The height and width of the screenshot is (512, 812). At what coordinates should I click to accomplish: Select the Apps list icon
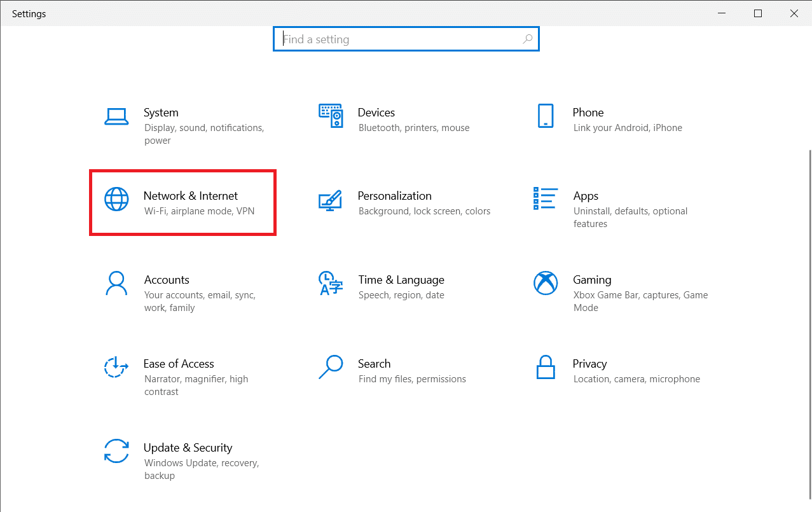(x=546, y=200)
